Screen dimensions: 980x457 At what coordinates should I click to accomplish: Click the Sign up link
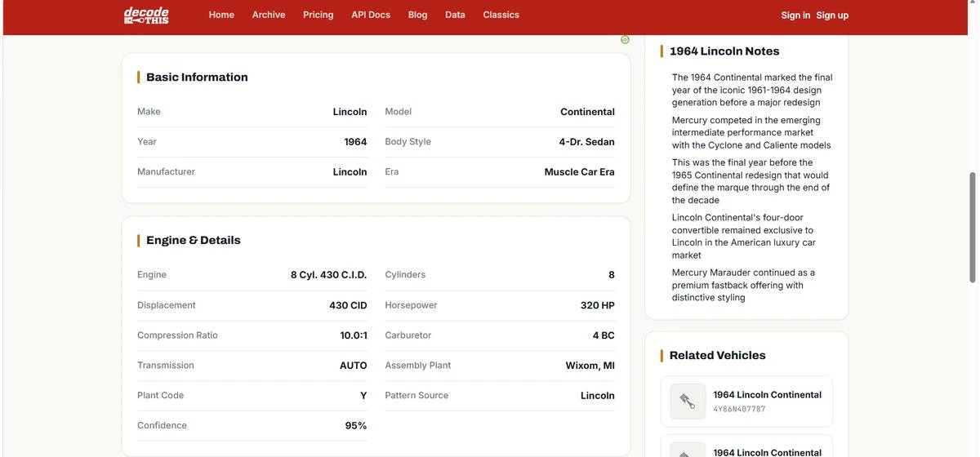click(x=832, y=16)
